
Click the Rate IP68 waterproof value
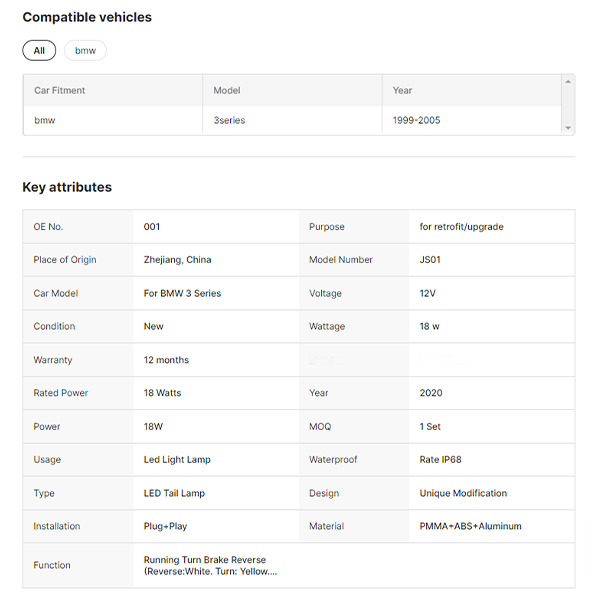(x=440, y=460)
